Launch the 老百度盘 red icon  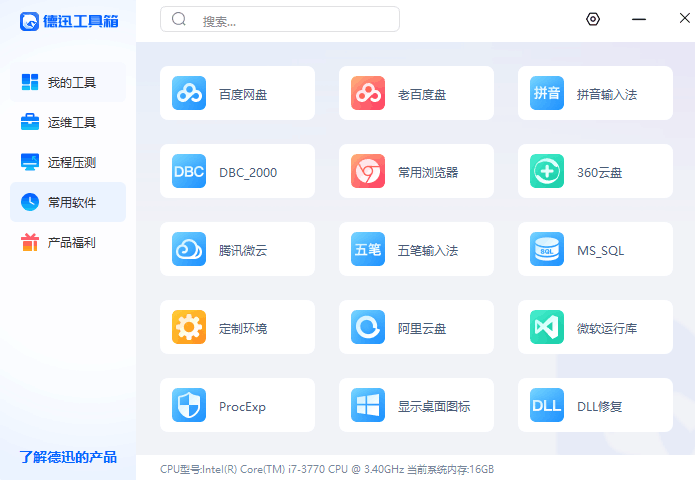pyautogui.click(x=367, y=94)
